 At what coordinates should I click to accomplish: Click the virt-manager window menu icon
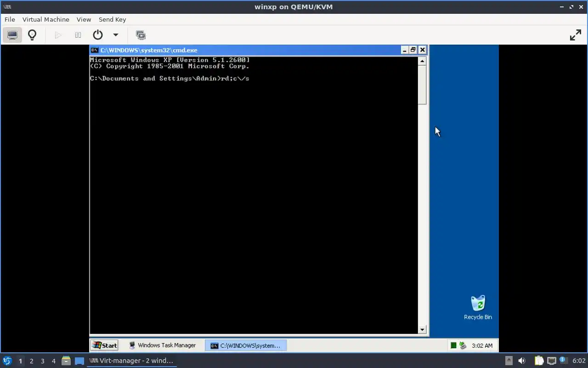coord(7,6)
